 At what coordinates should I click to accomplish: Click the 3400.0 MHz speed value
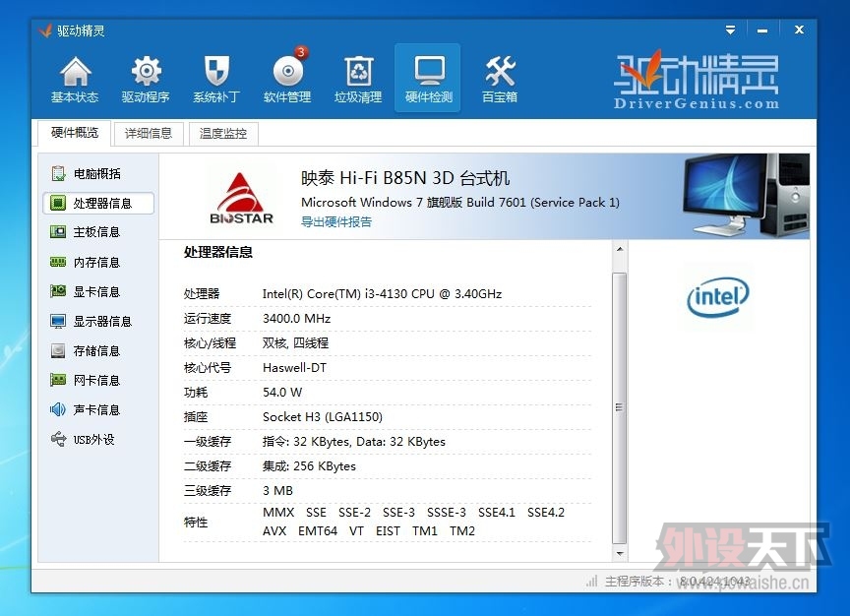[296, 318]
